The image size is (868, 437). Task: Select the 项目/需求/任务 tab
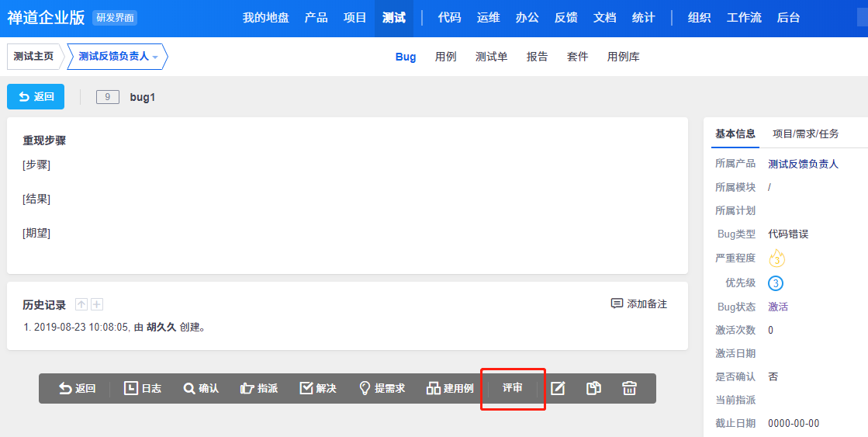tap(806, 134)
